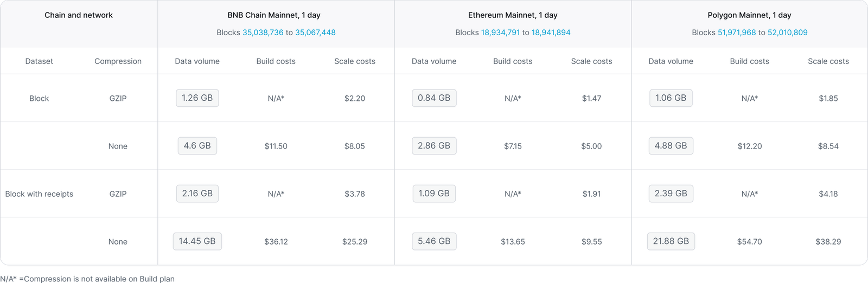The height and width of the screenshot is (283, 868).
Task: Select the $4.18 scale cost cell
Action: [828, 194]
